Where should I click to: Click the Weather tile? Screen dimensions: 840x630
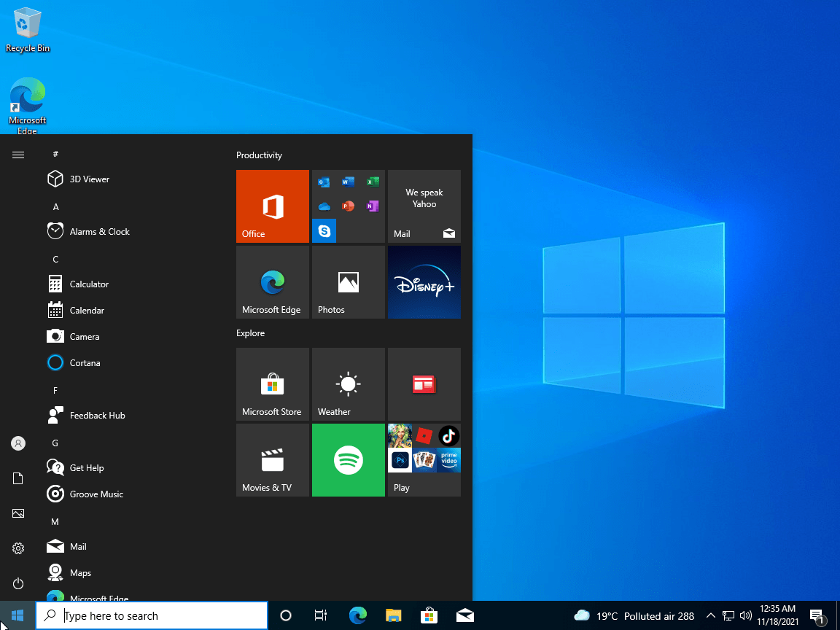(x=348, y=384)
